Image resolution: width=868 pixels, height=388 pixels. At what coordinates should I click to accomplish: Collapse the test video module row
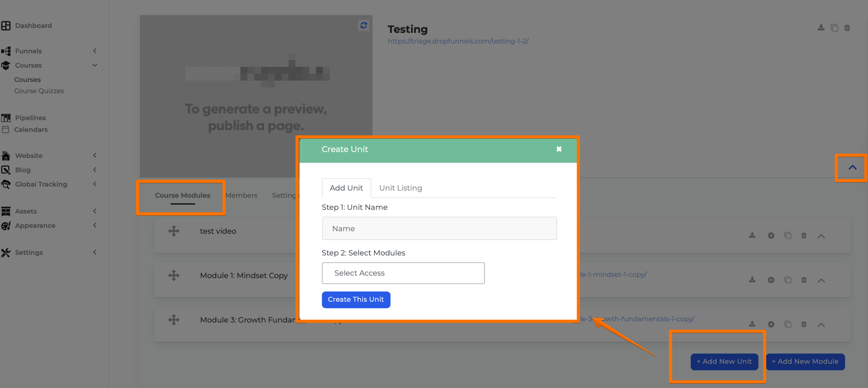821,236
